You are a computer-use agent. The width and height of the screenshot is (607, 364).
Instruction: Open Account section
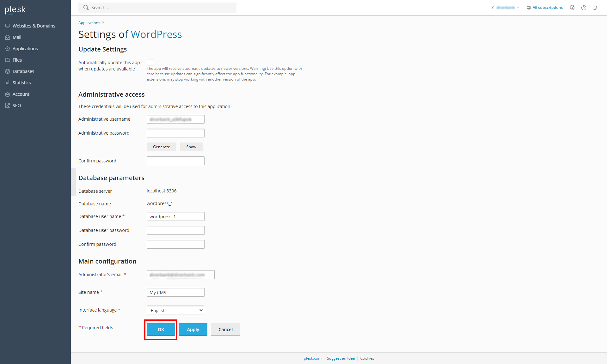[x=21, y=94]
